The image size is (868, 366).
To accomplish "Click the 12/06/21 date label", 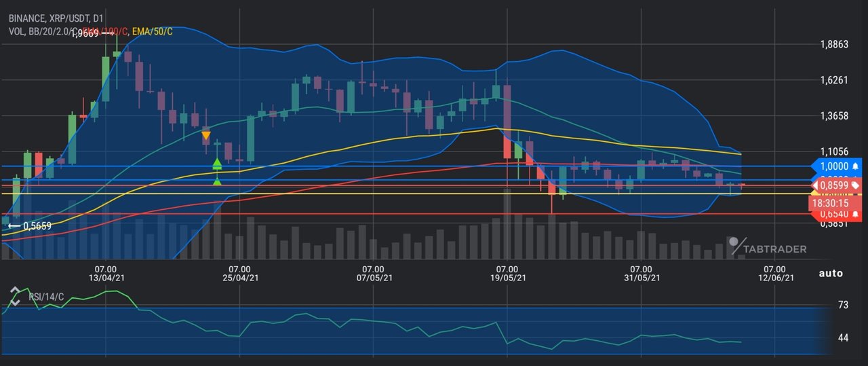I will point(775,278).
